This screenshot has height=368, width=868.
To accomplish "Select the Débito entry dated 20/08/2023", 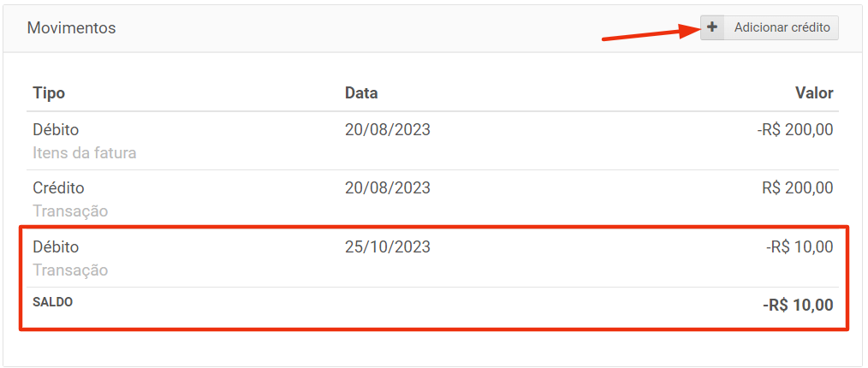I will coord(56,130).
